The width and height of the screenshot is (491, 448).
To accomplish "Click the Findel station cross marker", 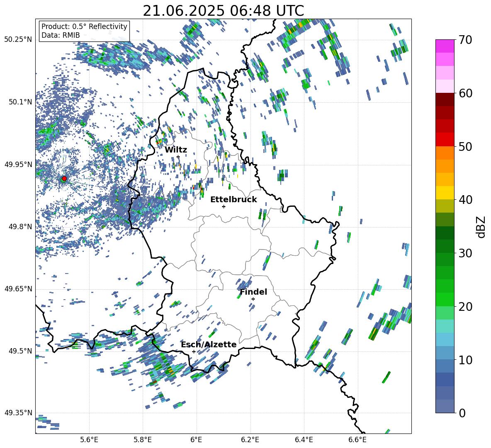I will pyautogui.click(x=253, y=299).
